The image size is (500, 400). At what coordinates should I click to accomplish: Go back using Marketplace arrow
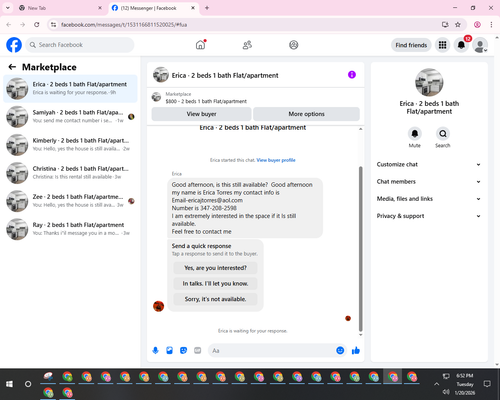[x=12, y=67]
